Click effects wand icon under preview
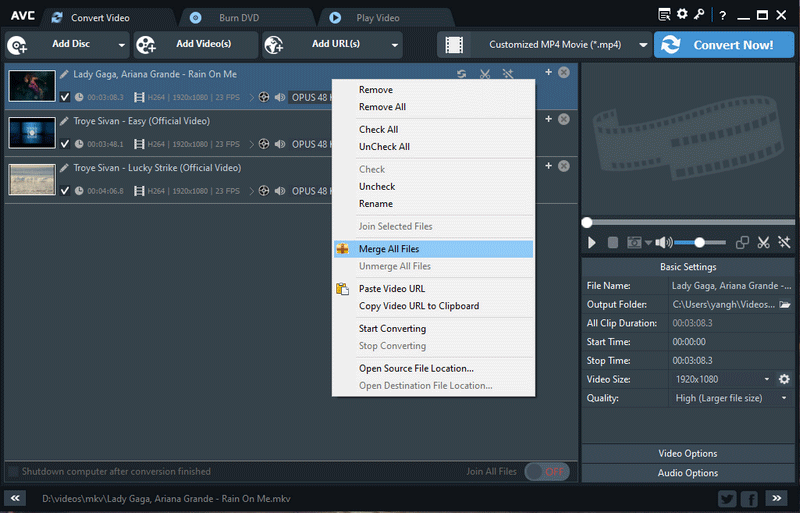This screenshot has height=513, width=800. [x=784, y=242]
